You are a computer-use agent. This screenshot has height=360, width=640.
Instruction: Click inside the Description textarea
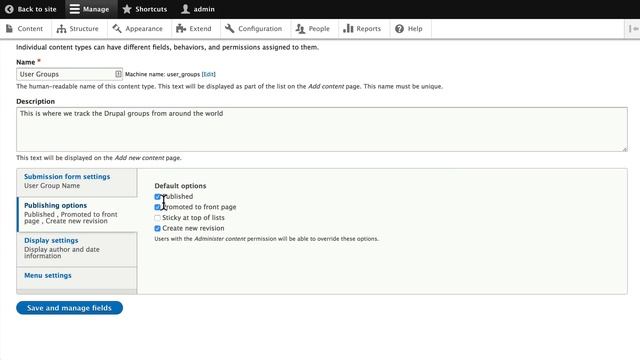click(x=322, y=129)
